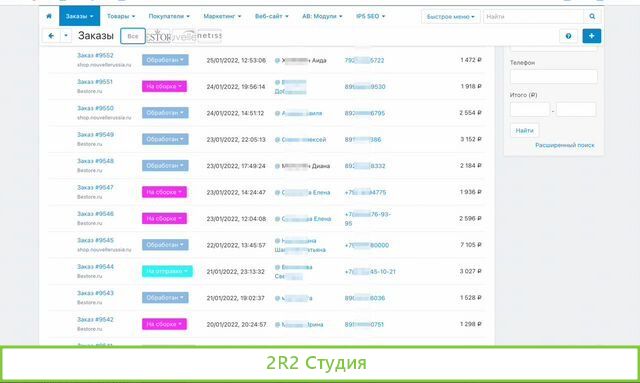This screenshot has width=640, height=383.
Task: Change status of order #9548
Action: [x=165, y=166]
